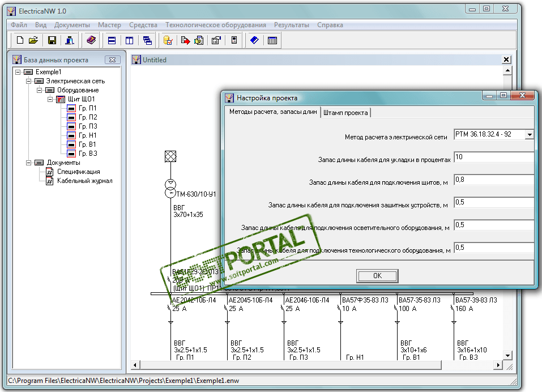Open the Мастер menu
This screenshot has height=392, width=542.
coord(109,25)
